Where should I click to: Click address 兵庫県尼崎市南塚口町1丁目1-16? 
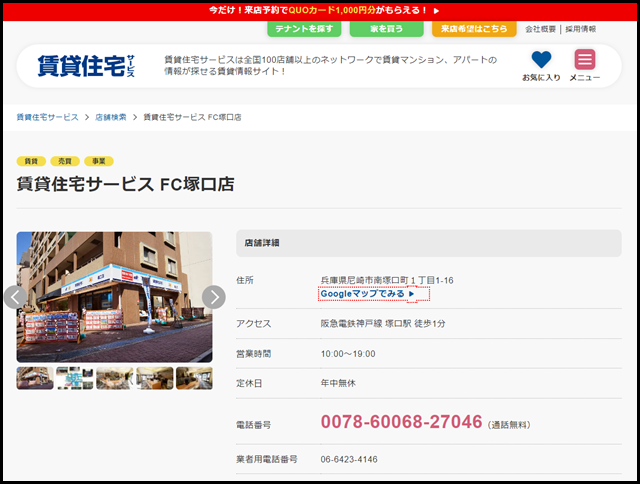click(x=387, y=280)
